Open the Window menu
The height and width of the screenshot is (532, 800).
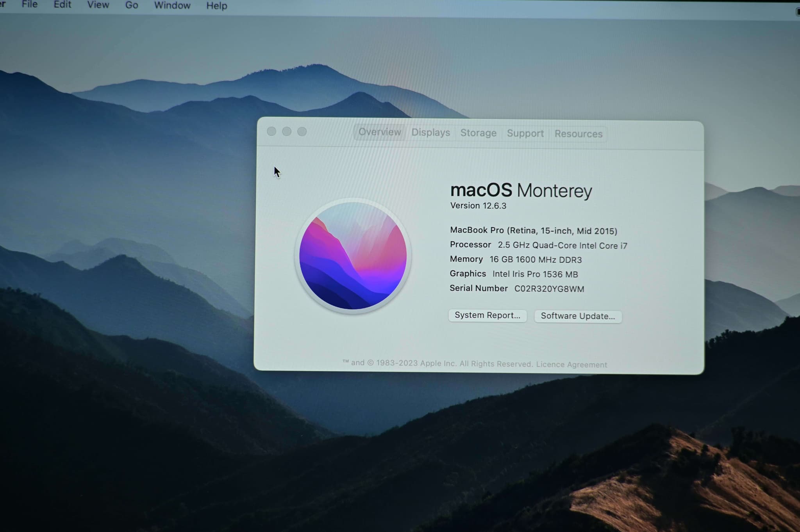(x=172, y=5)
